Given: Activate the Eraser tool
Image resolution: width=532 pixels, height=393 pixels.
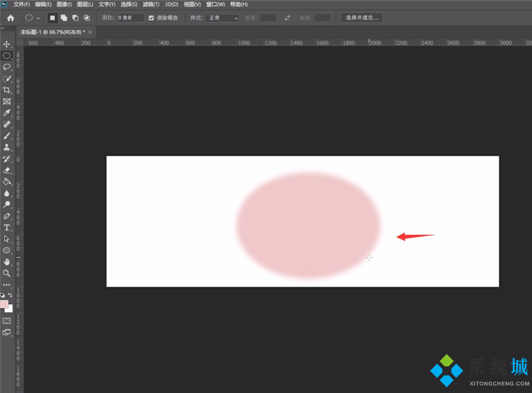Looking at the screenshot, I should [x=7, y=170].
